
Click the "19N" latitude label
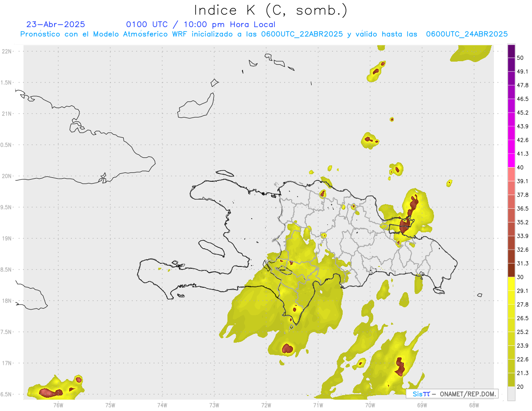[7, 239]
